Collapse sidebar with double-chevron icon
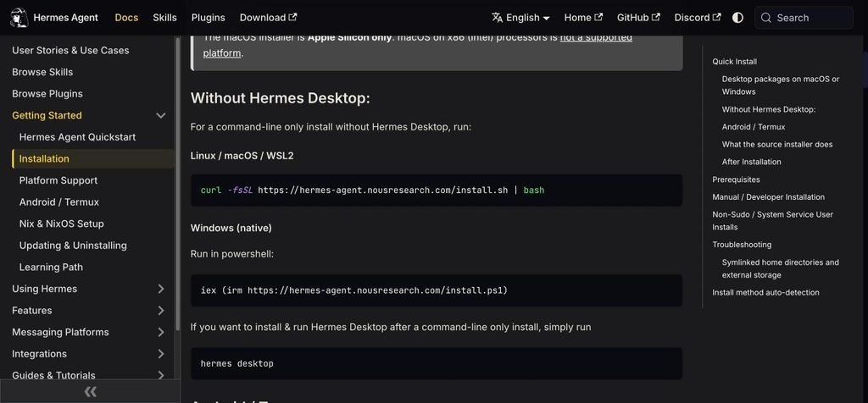The height and width of the screenshot is (403, 868). 90,392
